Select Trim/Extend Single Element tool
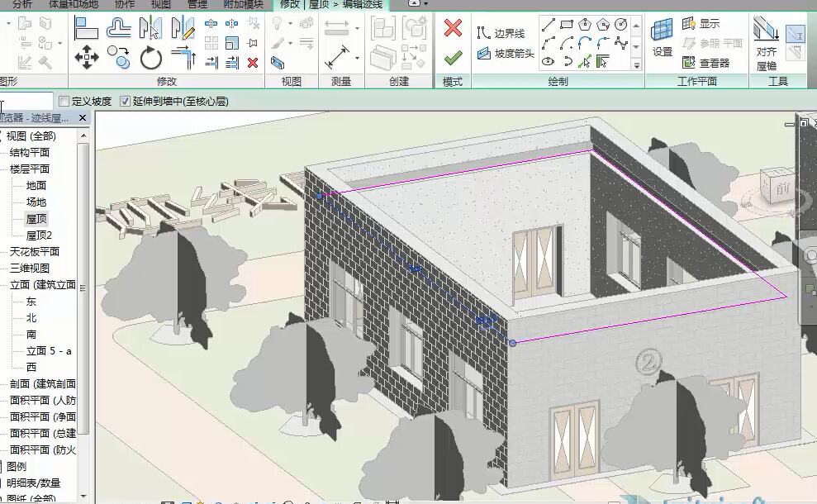Image resolution: width=817 pixels, height=504 pixels. point(211,63)
